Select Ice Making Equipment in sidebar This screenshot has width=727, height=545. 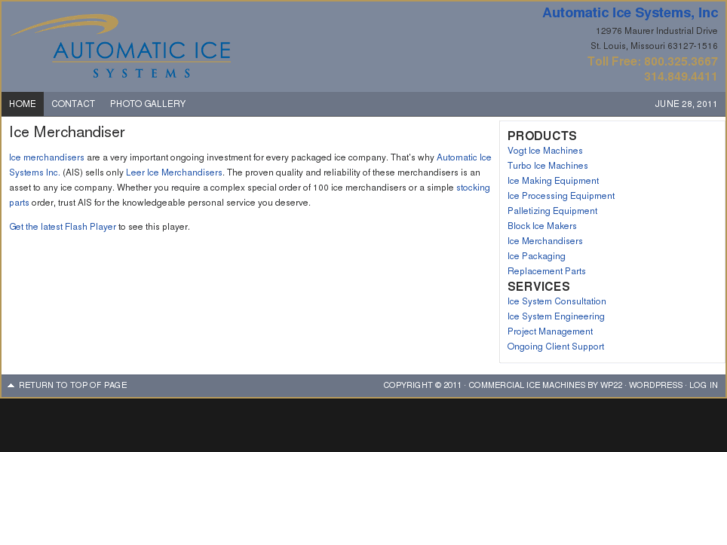point(553,181)
